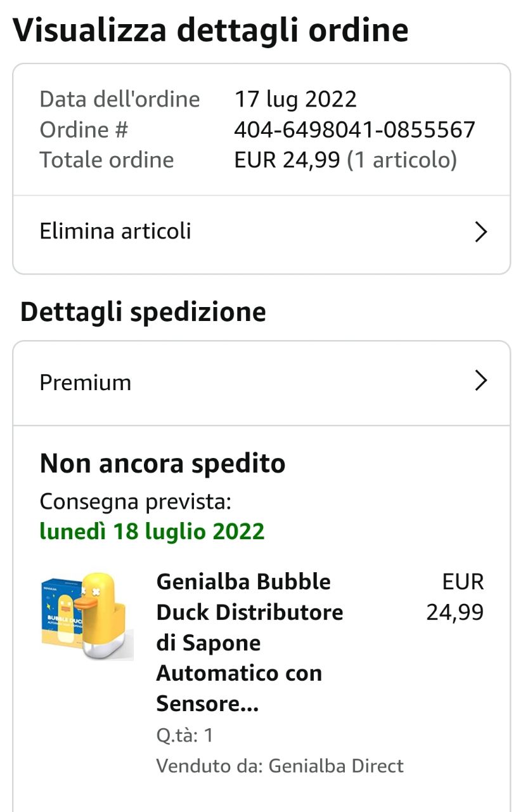This screenshot has width=516, height=812.
Task: Tap the Visualizza dettagli ordine page title
Action: pos(210,30)
